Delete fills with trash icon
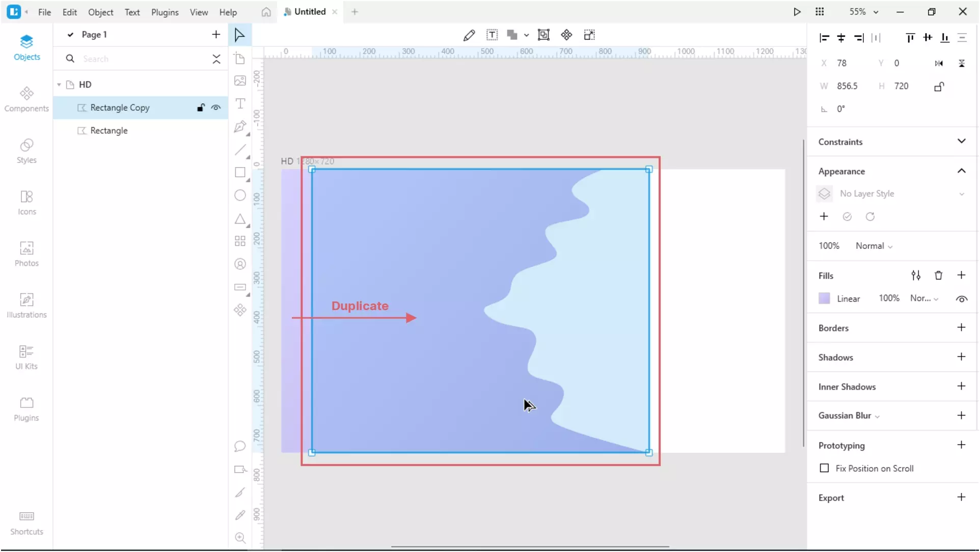This screenshot has height=552, width=980. (x=938, y=275)
